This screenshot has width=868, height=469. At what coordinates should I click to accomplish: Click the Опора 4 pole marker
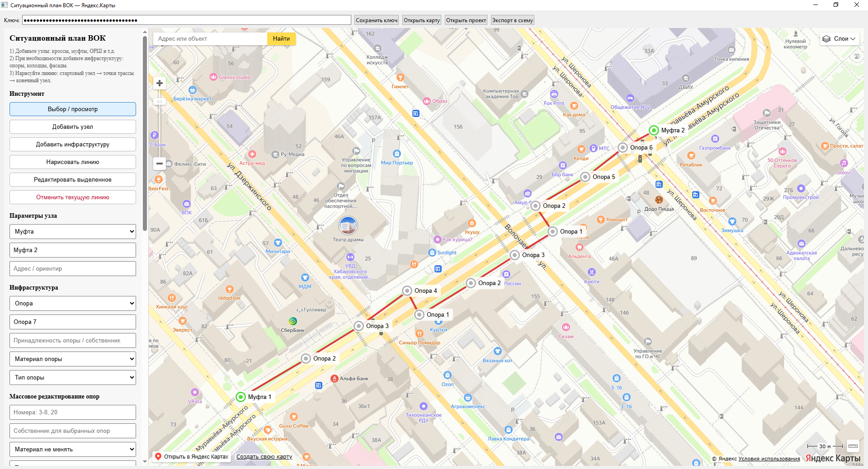pos(407,291)
